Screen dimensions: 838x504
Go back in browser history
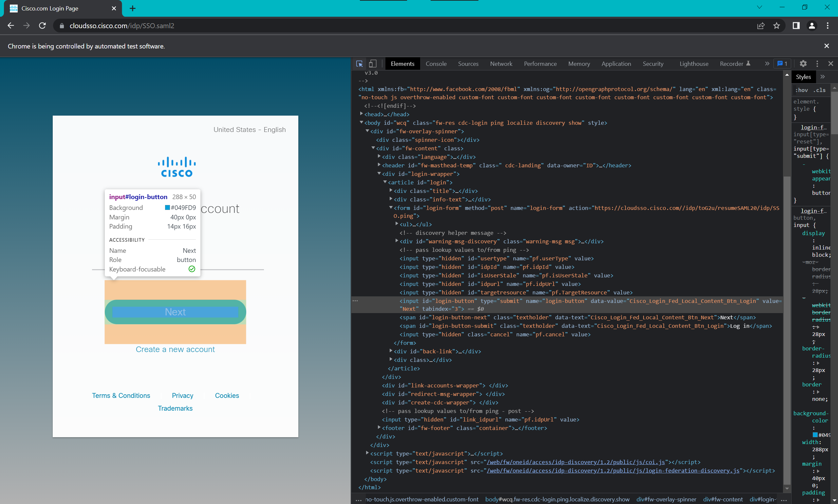coord(11,26)
